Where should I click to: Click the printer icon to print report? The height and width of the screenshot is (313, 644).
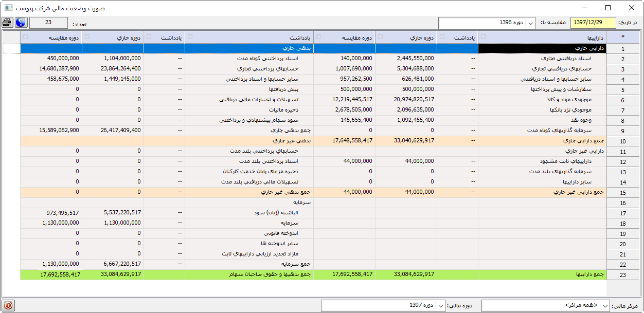7,23
